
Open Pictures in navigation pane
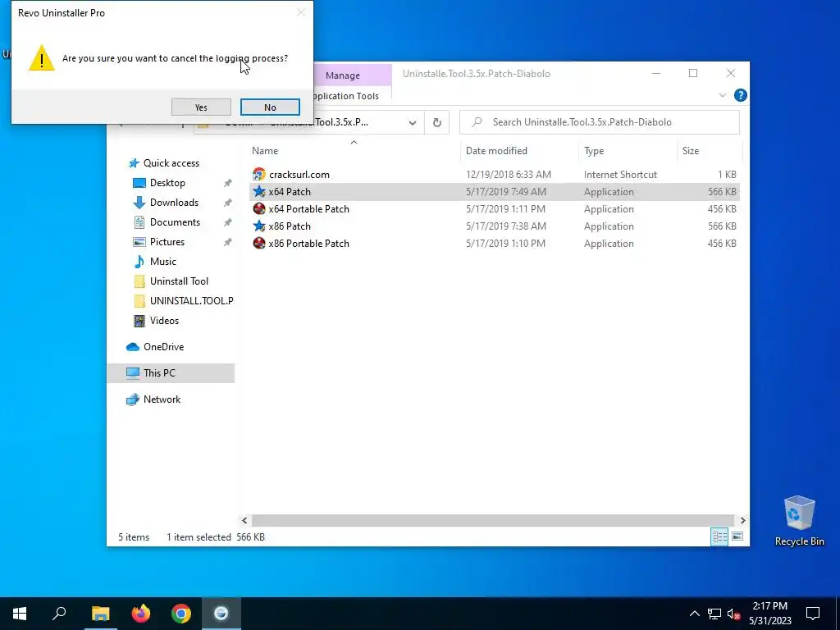[x=167, y=242]
